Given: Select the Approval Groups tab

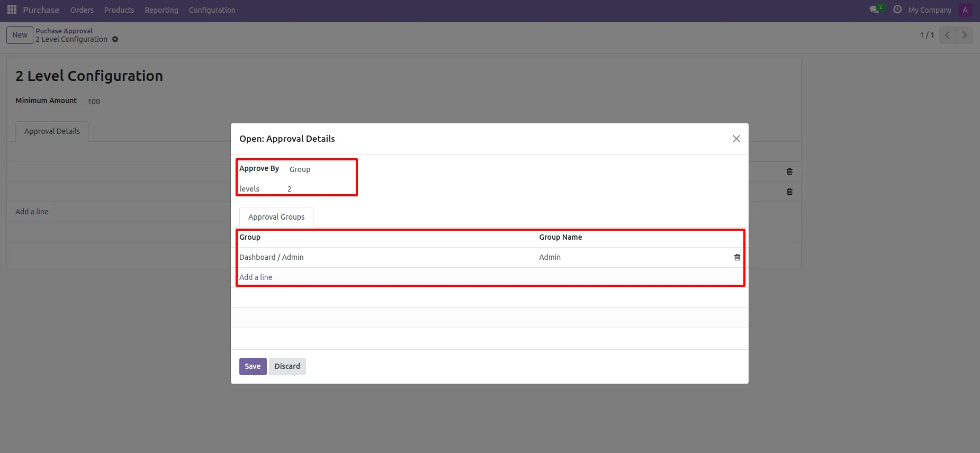Looking at the screenshot, I should (276, 217).
